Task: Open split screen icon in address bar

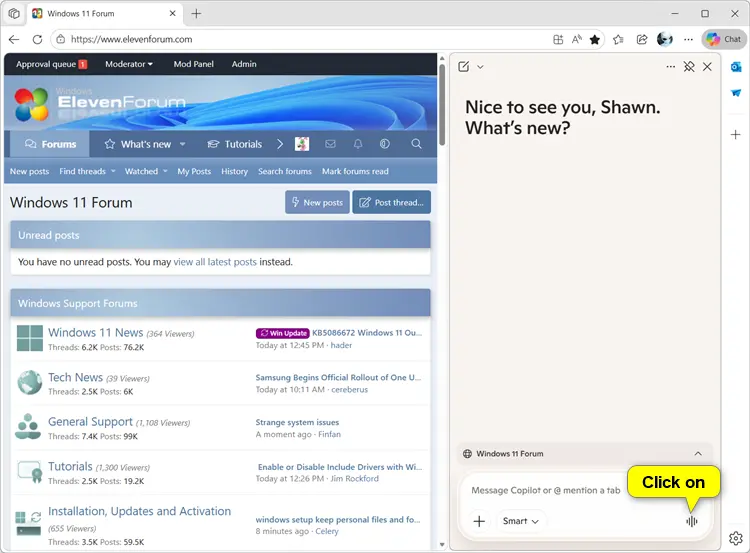Action: click(x=558, y=39)
